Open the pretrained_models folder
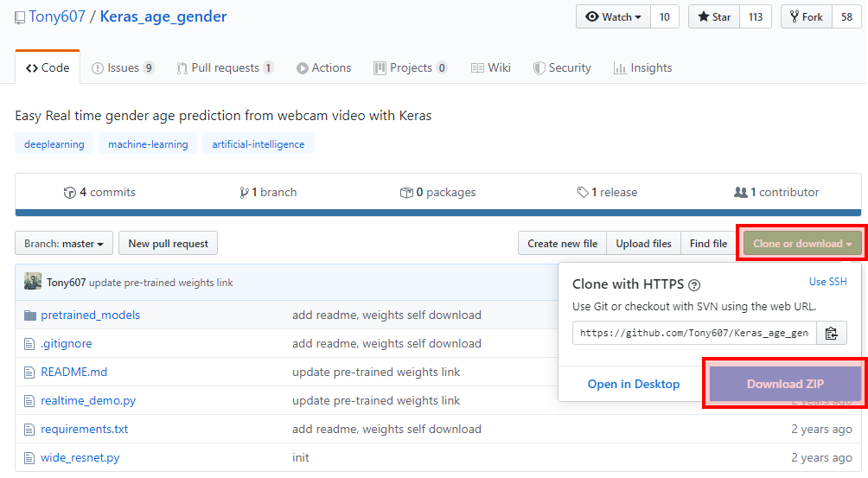Image resolution: width=868 pixels, height=478 pixels. 90,315
